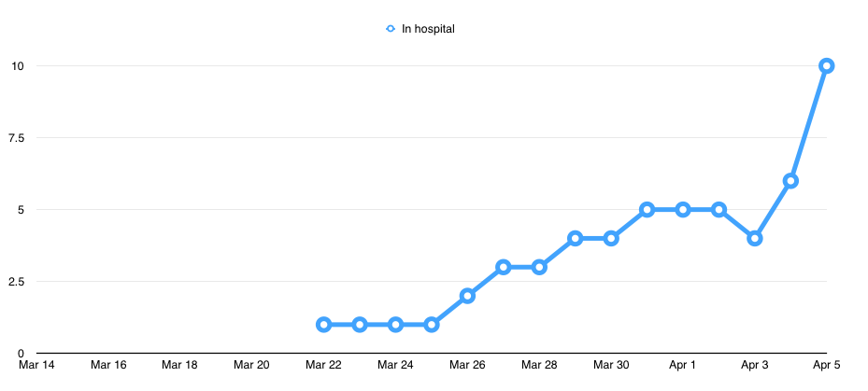Select the Mar 24 data point at 1
This screenshot has width=868, height=391.
click(395, 325)
